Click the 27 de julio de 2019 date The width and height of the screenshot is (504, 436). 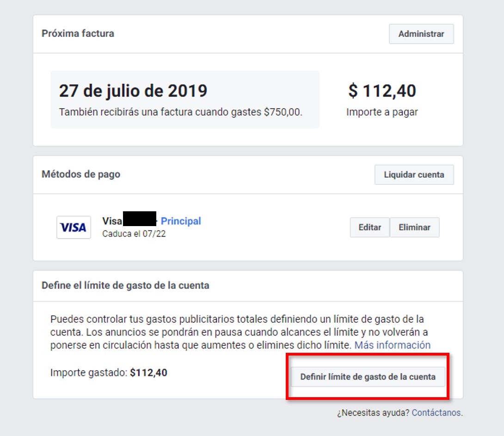(x=133, y=91)
